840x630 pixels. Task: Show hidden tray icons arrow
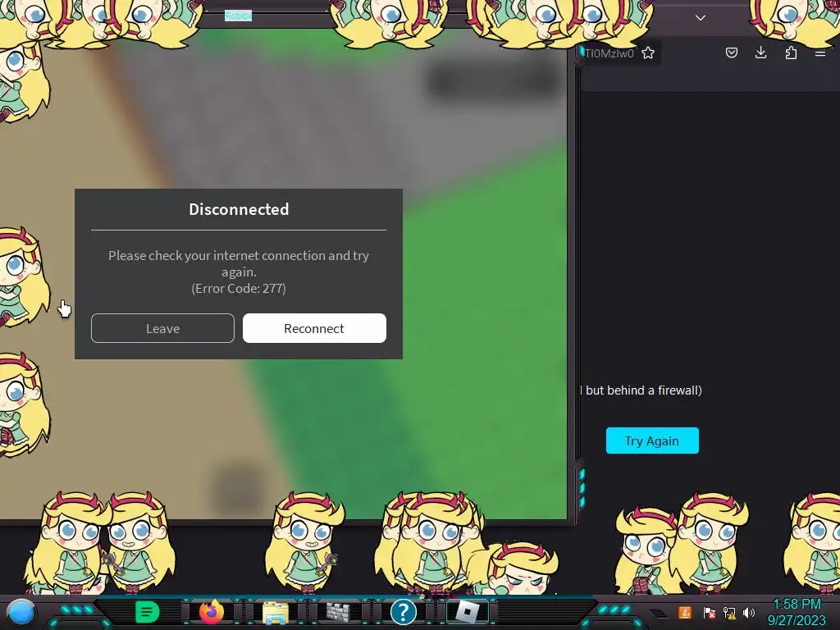(x=659, y=614)
